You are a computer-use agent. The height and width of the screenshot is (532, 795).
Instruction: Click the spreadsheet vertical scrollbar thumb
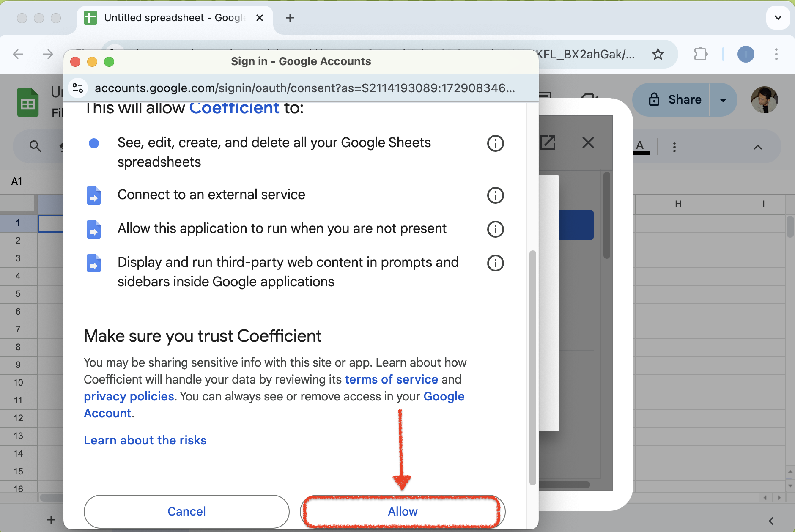(790, 227)
